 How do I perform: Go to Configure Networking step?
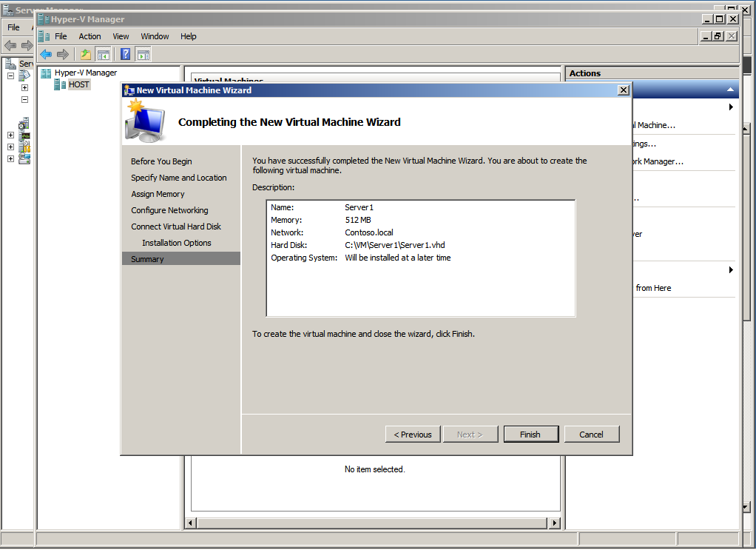tap(169, 210)
